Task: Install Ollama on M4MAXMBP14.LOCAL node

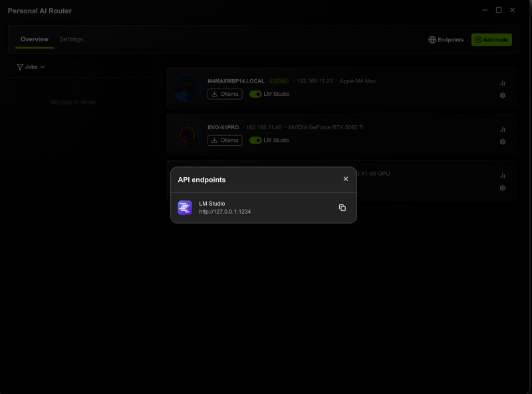Action: click(225, 94)
